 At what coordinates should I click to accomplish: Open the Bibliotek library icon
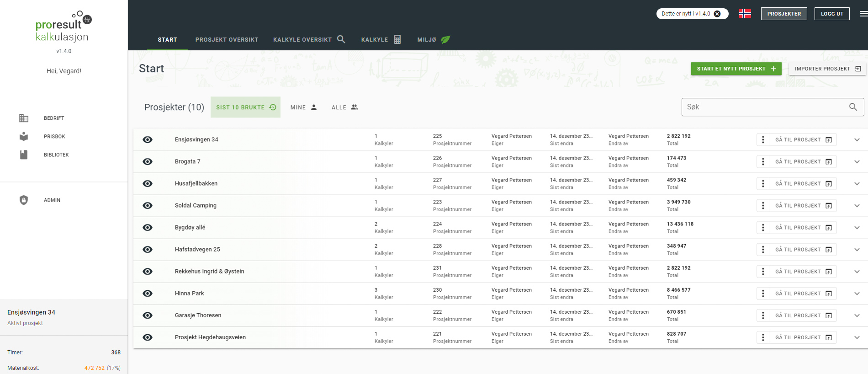point(24,155)
